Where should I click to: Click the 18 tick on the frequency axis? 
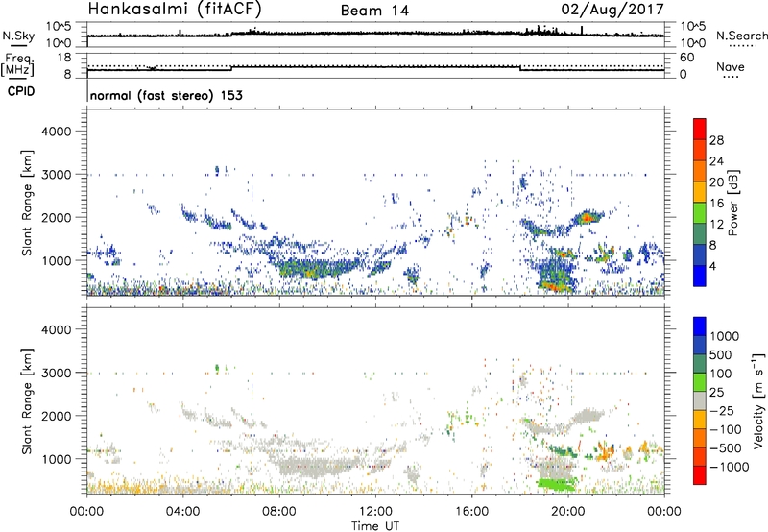64,58
